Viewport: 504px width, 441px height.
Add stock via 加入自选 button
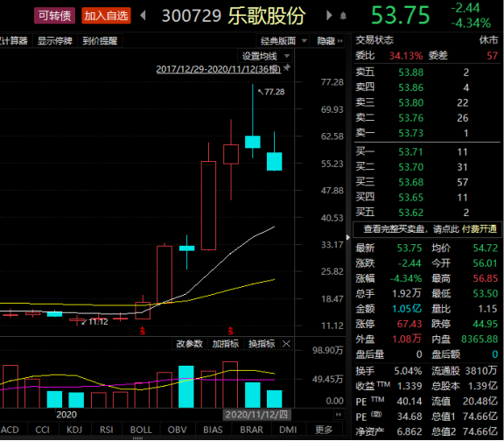click(x=106, y=16)
